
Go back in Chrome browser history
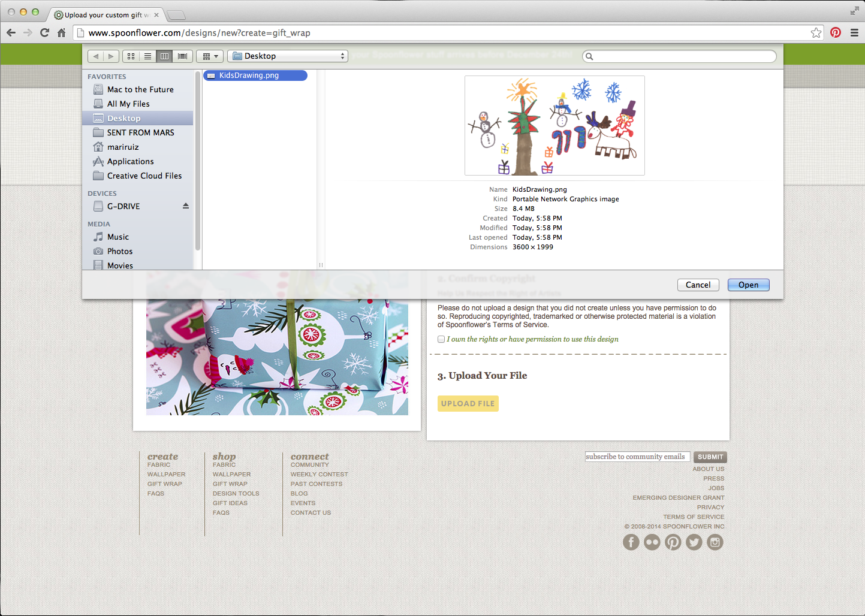(11, 32)
